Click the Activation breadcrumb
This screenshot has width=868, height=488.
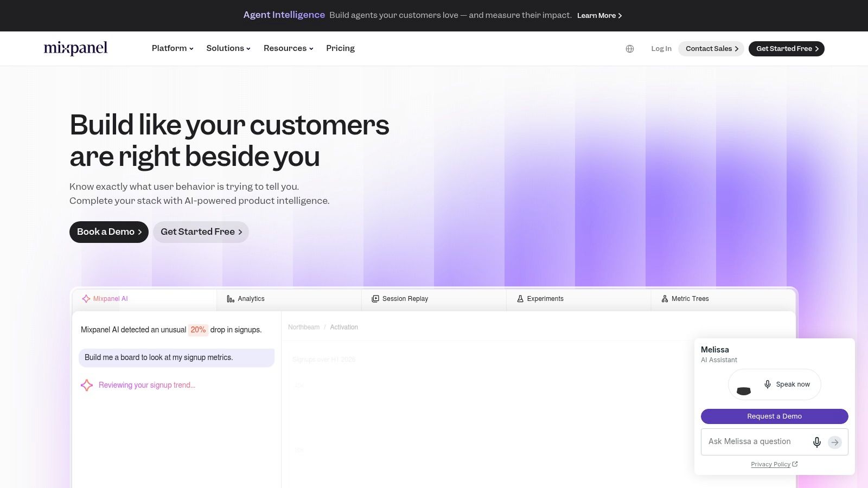344,328
